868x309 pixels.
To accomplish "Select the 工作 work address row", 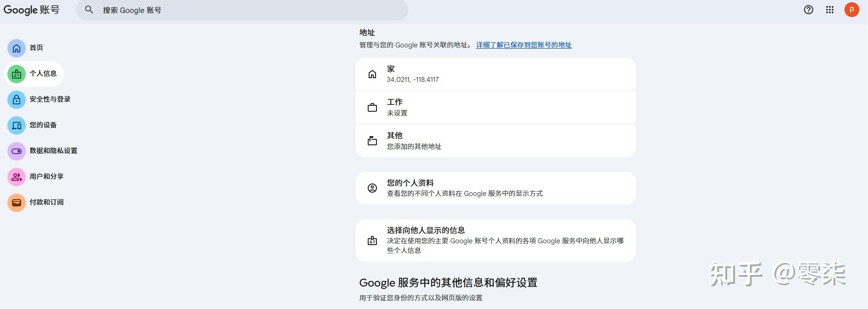I will click(495, 108).
